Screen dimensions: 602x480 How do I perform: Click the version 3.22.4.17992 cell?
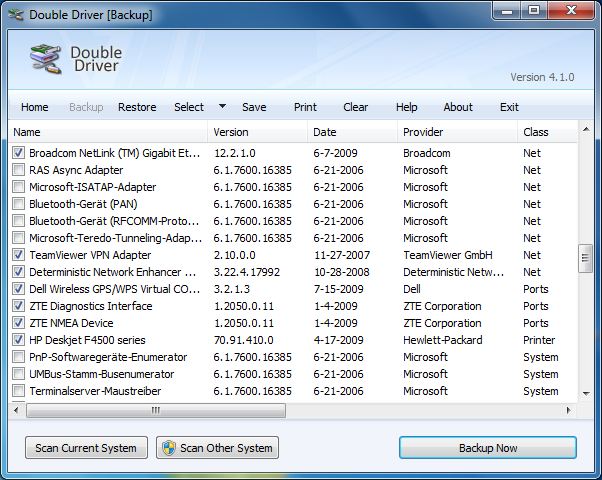tap(247, 272)
